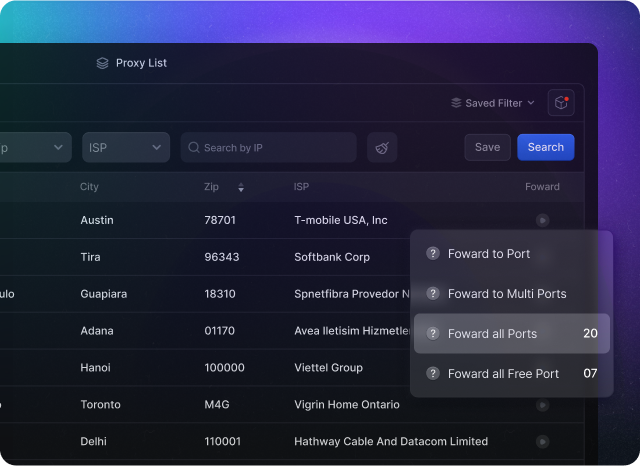Expand the ISP filter dropdown
Screen dimensions: 640x466
(x=126, y=148)
